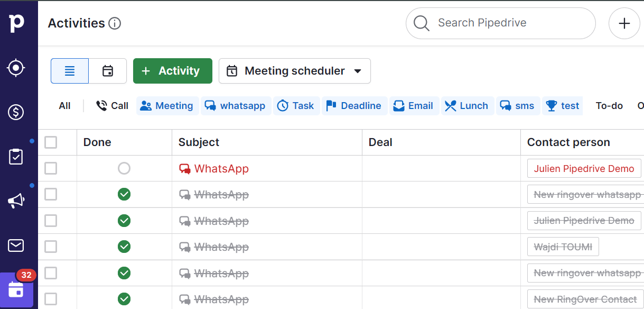Image resolution: width=644 pixels, height=309 pixels.
Task: Open Julien Pipedrive Demo contact link in red
Action: click(x=584, y=169)
